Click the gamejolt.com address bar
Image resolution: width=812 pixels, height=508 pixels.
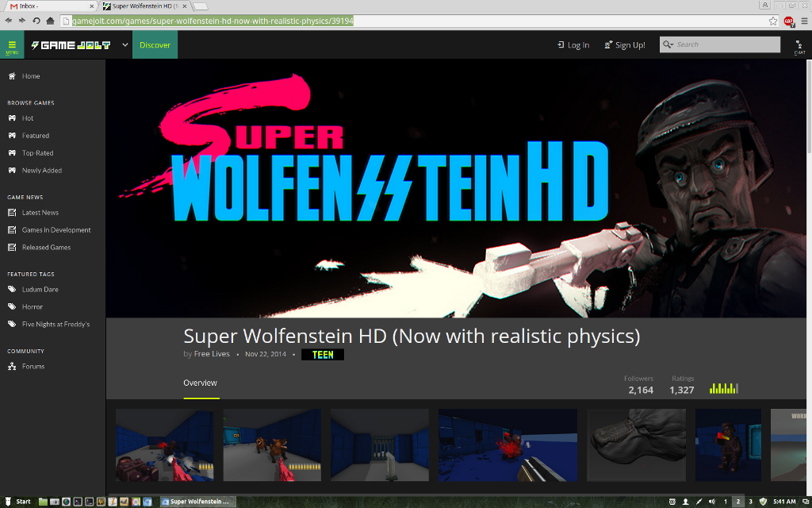(x=413, y=21)
